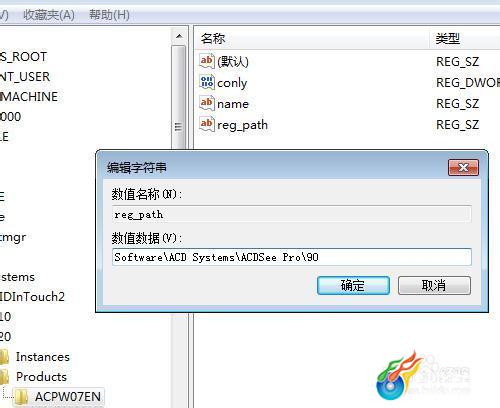Image resolution: width=500 pixels, height=408 pixels.
Task: Confirm with the 确定 button
Action: [353, 285]
